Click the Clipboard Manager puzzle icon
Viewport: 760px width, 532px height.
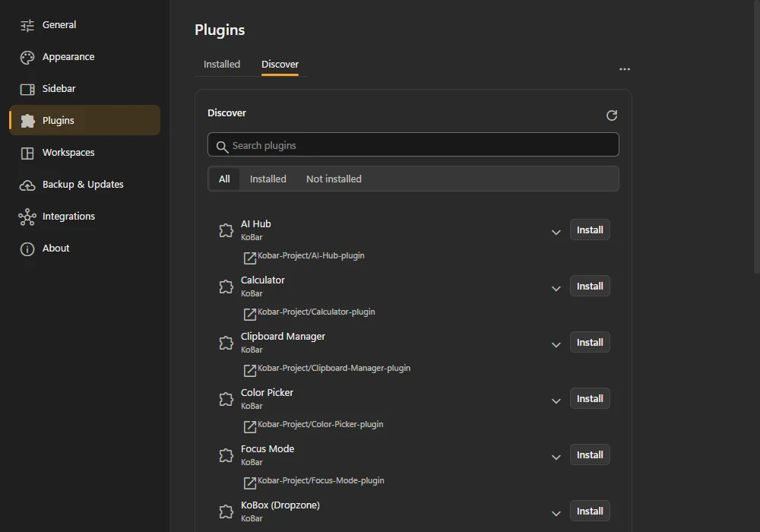(226, 343)
